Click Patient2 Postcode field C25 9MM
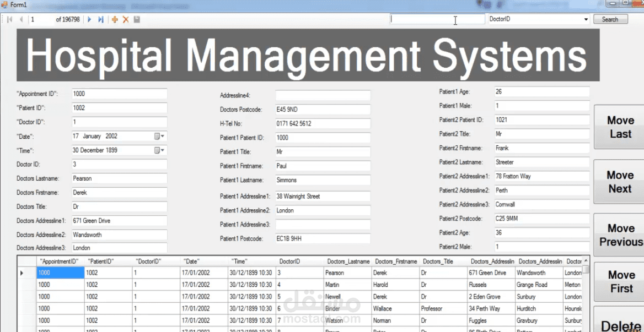The height and width of the screenshot is (332, 644). (542, 219)
